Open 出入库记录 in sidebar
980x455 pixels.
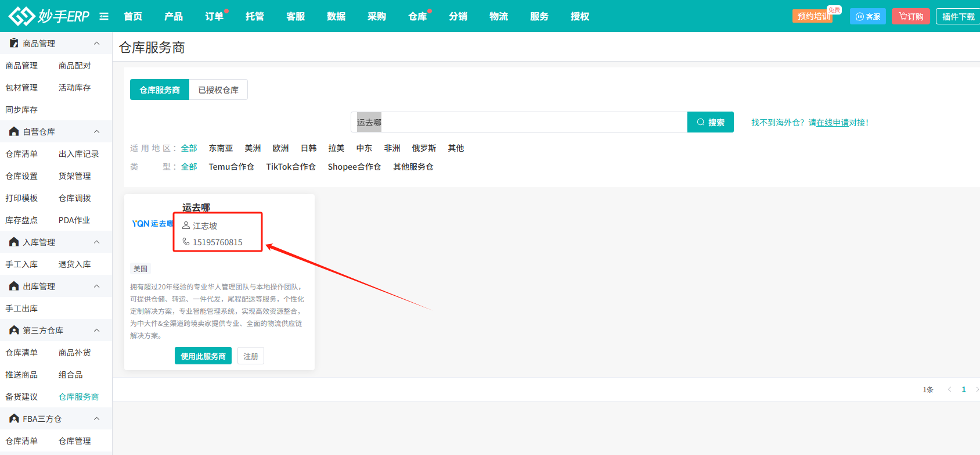coord(79,154)
